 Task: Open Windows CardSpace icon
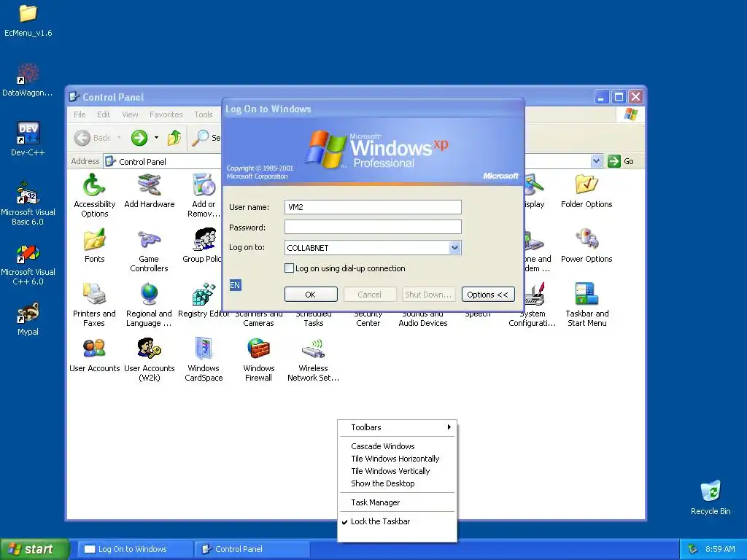coord(204,359)
